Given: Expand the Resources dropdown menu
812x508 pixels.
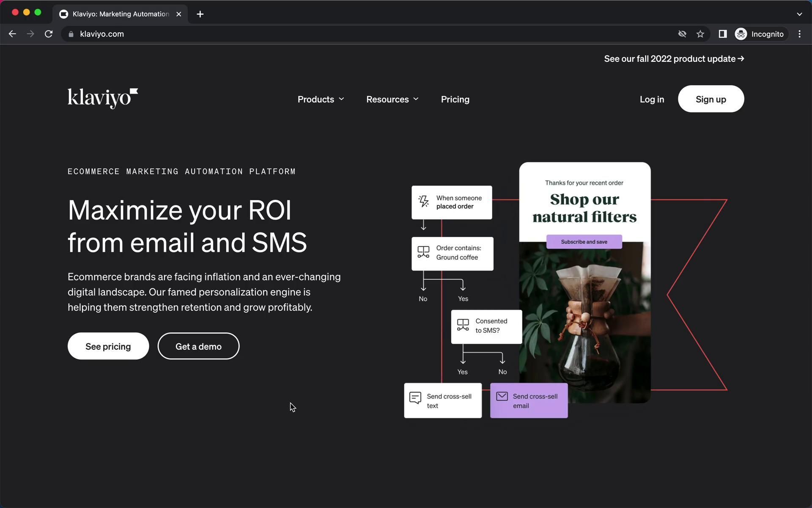Looking at the screenshot, I should click(x=392, y=99).
